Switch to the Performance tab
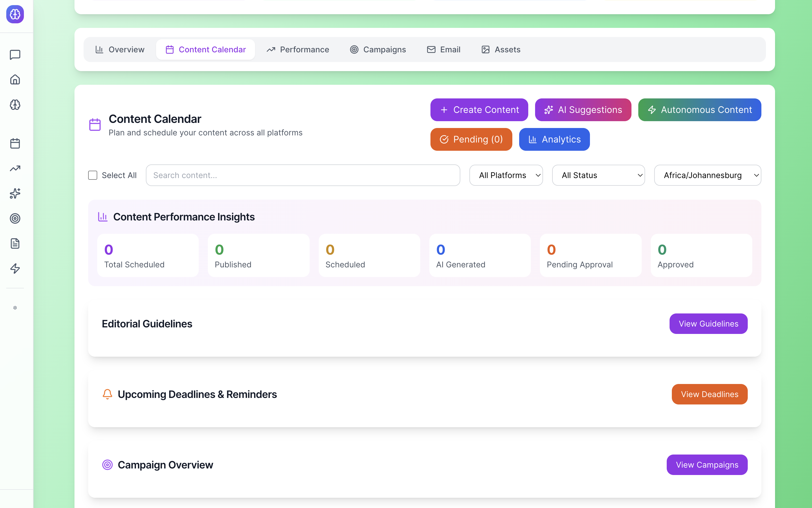812x508 pixels. (297, 50)
